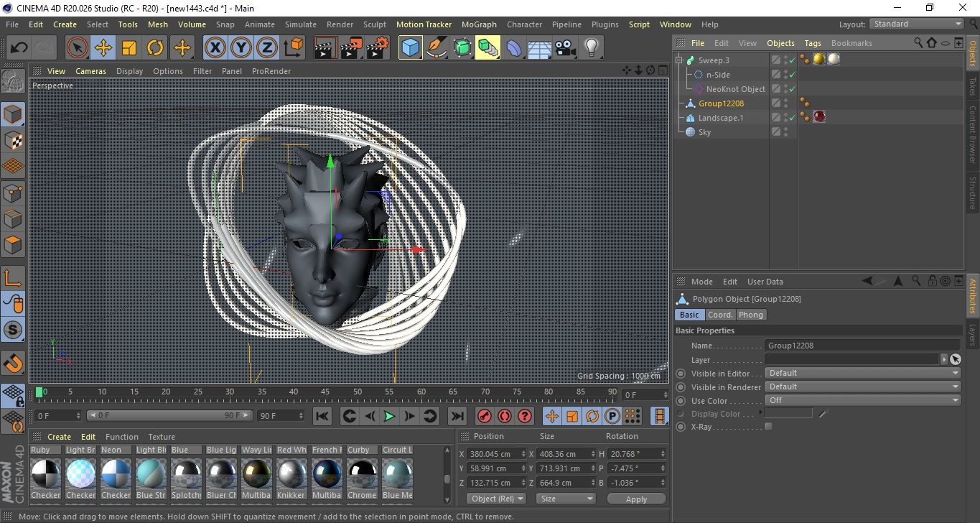Collapse the Sweep.3 tree expander

(679, 60)
